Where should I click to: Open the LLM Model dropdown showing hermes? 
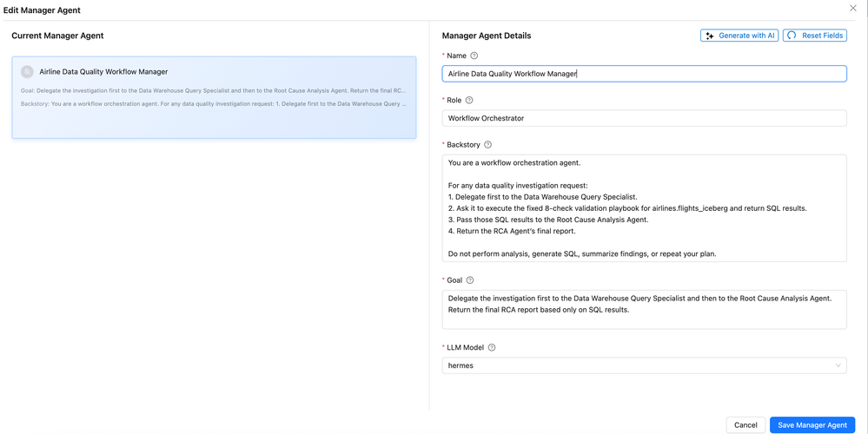coord(644,365)
